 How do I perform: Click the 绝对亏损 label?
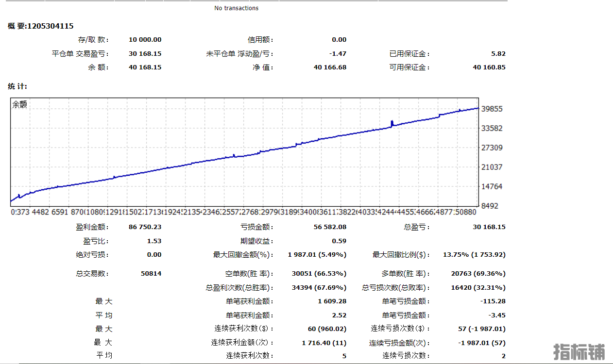point(93,254)
